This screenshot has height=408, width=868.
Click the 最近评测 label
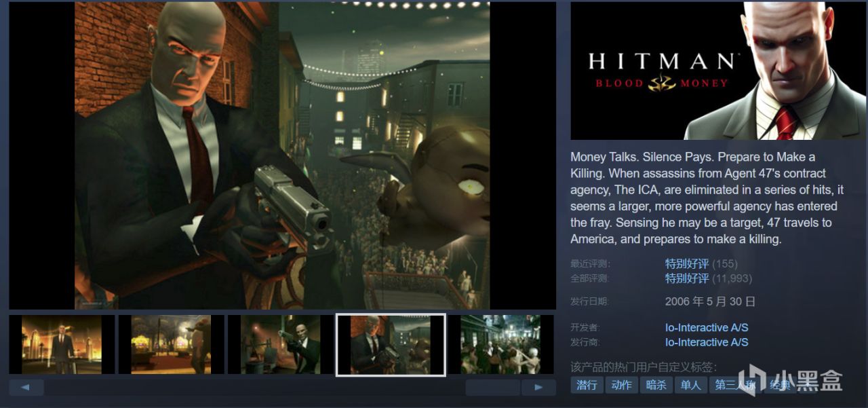tap(589, 263)
